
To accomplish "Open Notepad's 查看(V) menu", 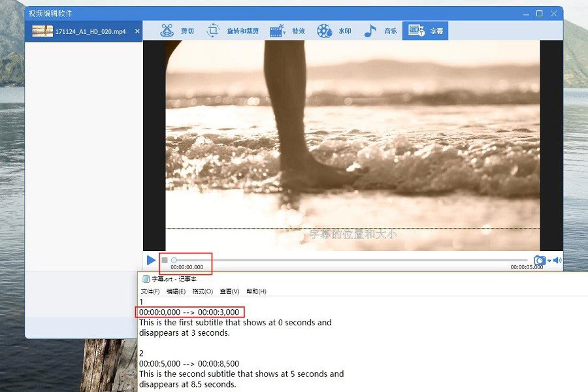I will tap(229, 291).
